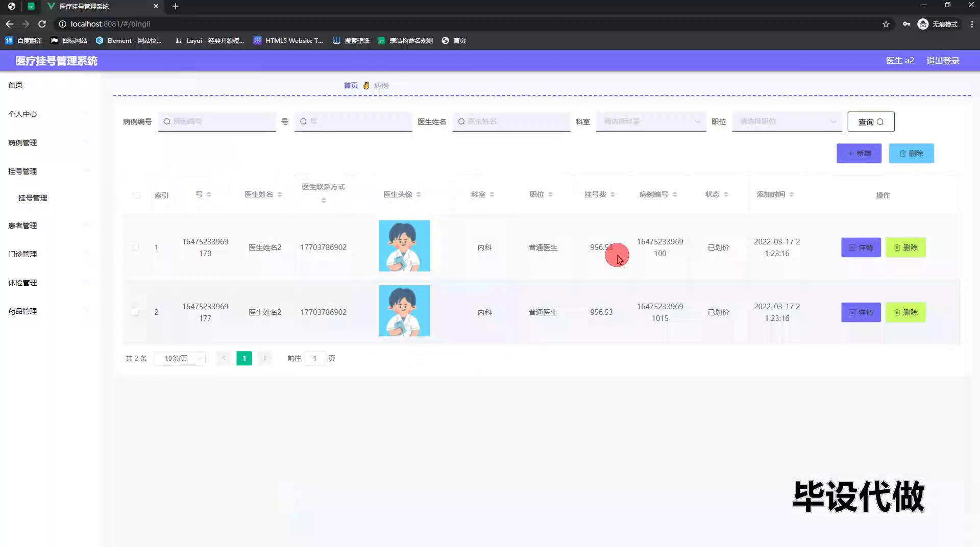This screenshot has width=980, height=547.
Task: Toggle the select-all header checkbox
Action: [136, 195]
